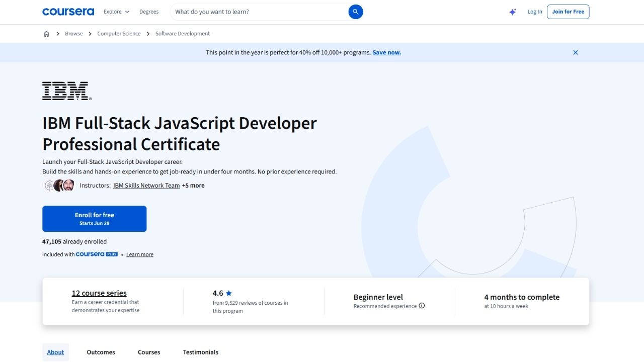The image size is (644, 362).
Task: Click the Coursera Plus logo
Action: pyautogui.click(x=97, y=254)
